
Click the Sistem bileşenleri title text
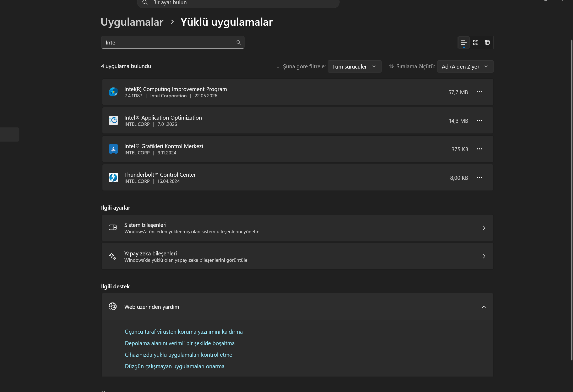(145, 225)
